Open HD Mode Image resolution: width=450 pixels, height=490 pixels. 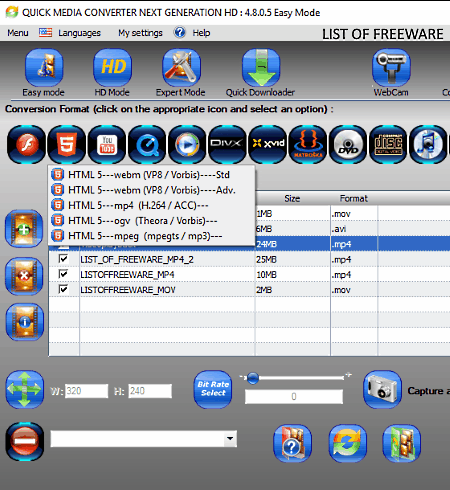pyautogui.click(x=112, y=67)
